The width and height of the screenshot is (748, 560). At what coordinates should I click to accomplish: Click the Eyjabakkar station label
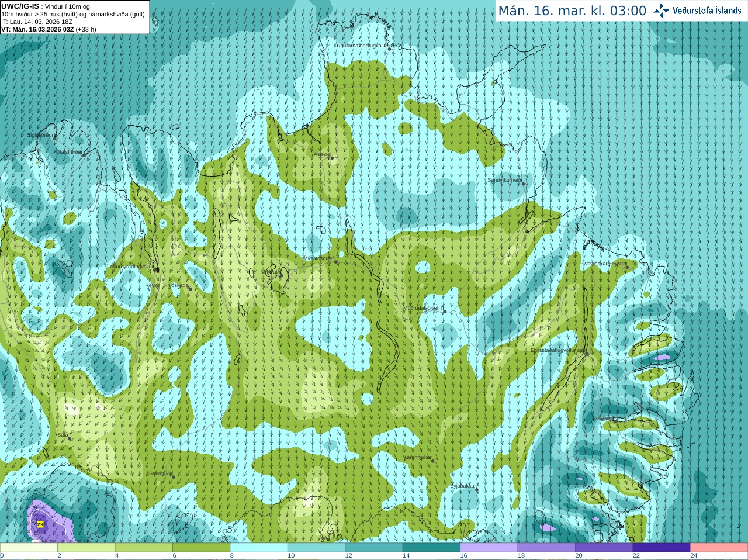[x=463, y=486]
